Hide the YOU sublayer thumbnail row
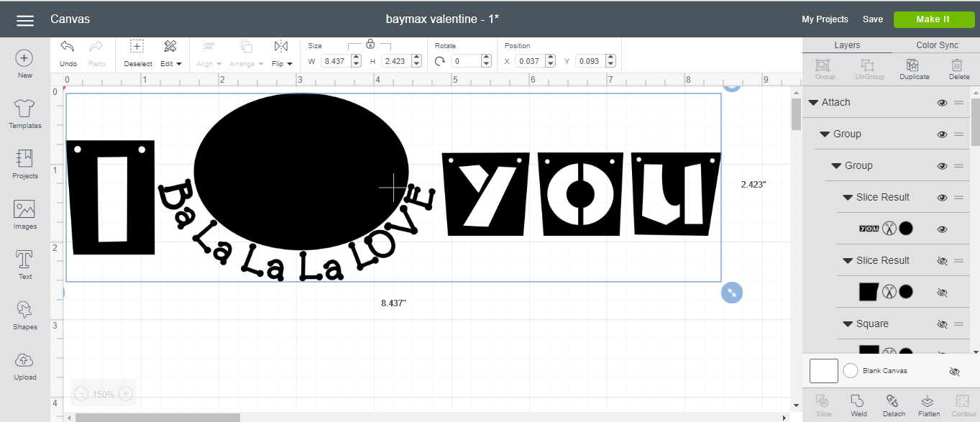This screenshot has width=980, height=422. [x=942, y=229]
